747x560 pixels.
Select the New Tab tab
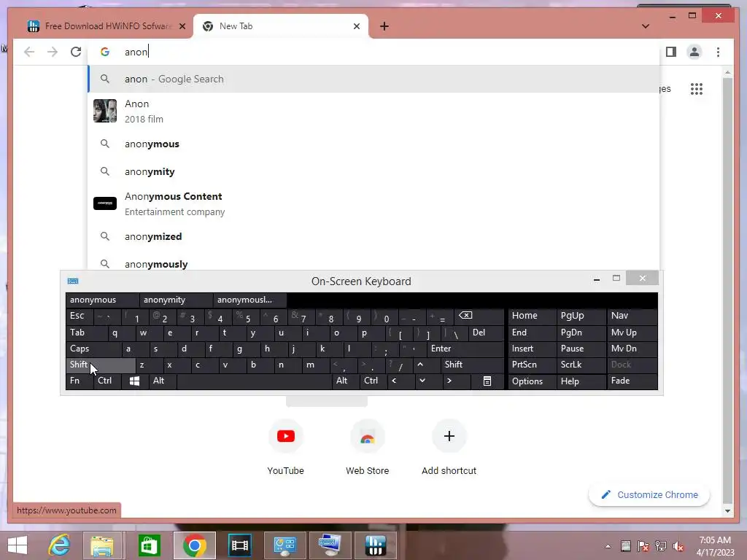coord(280,26)
